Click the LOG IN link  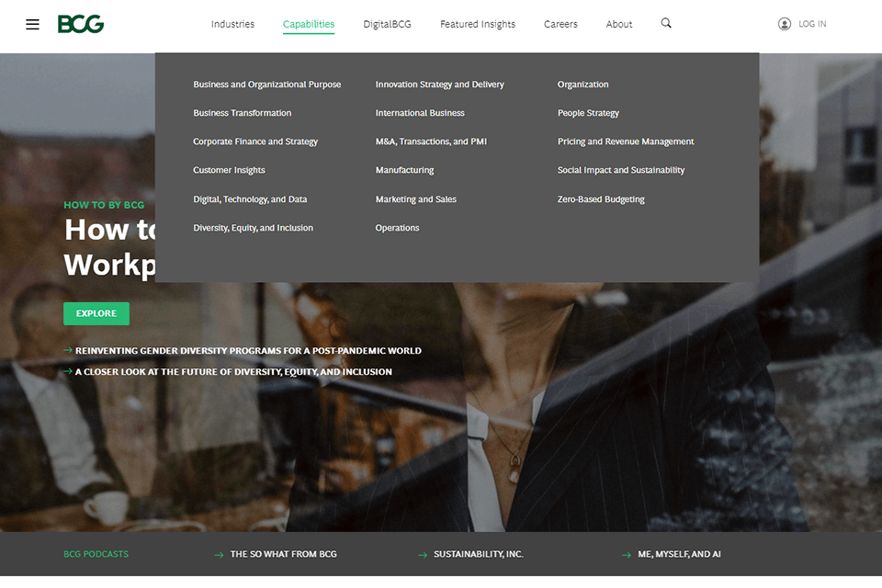tap(812, 24)
